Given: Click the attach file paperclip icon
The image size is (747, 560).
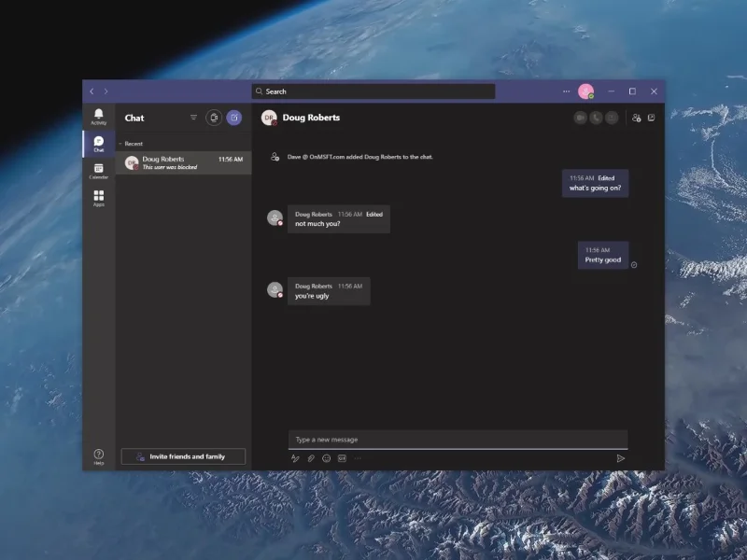Looking at the screenshot, I should (310, 458).
